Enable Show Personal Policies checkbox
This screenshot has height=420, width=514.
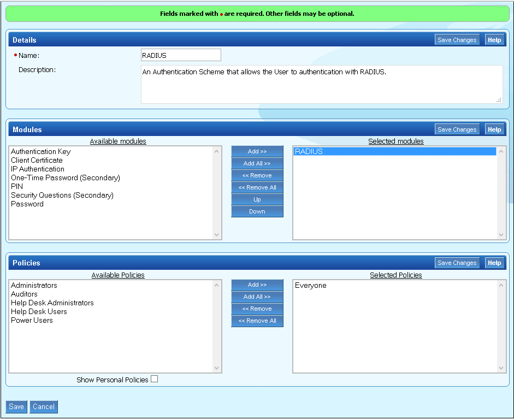click(x=155, y=379)
